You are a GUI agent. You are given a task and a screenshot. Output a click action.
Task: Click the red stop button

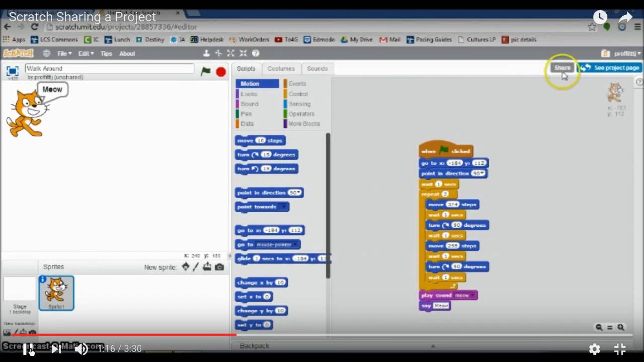[x=221, y=72]
